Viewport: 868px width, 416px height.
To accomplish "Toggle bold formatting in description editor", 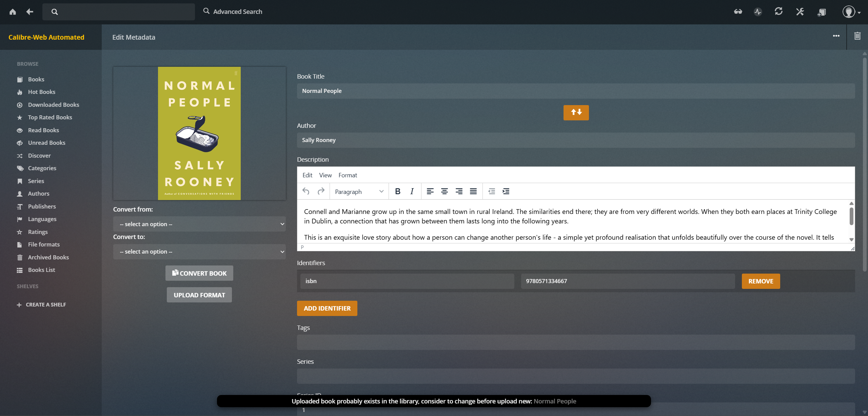I will (398, 191).
